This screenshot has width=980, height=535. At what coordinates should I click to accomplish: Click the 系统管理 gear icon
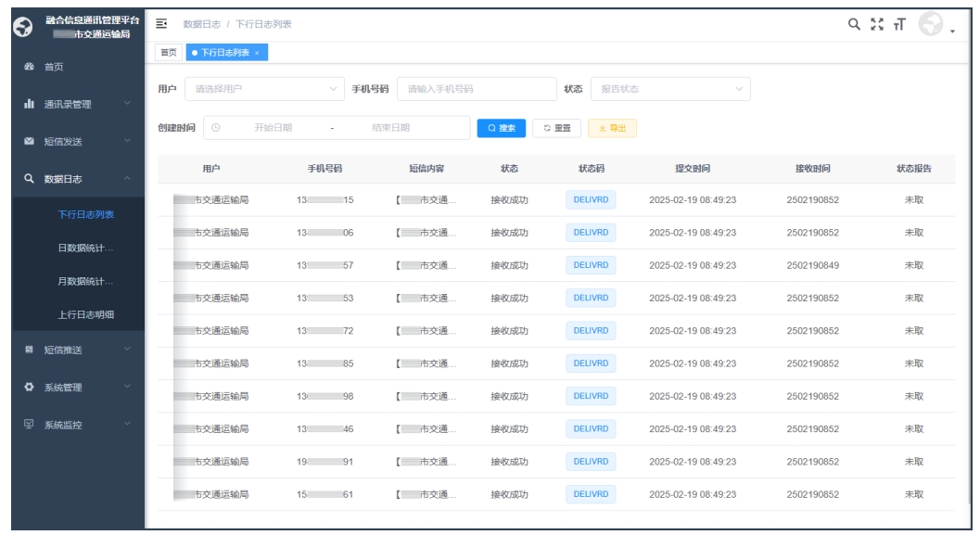pos(29,387)
